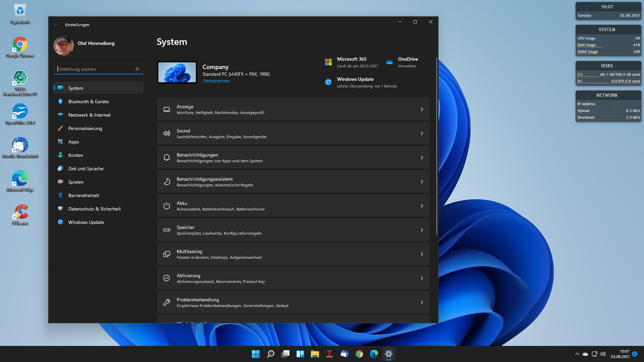The width and height of the screenshot is (644, 362).
Task: Click the OneDrive cloud tray icon
Action: 585,354
